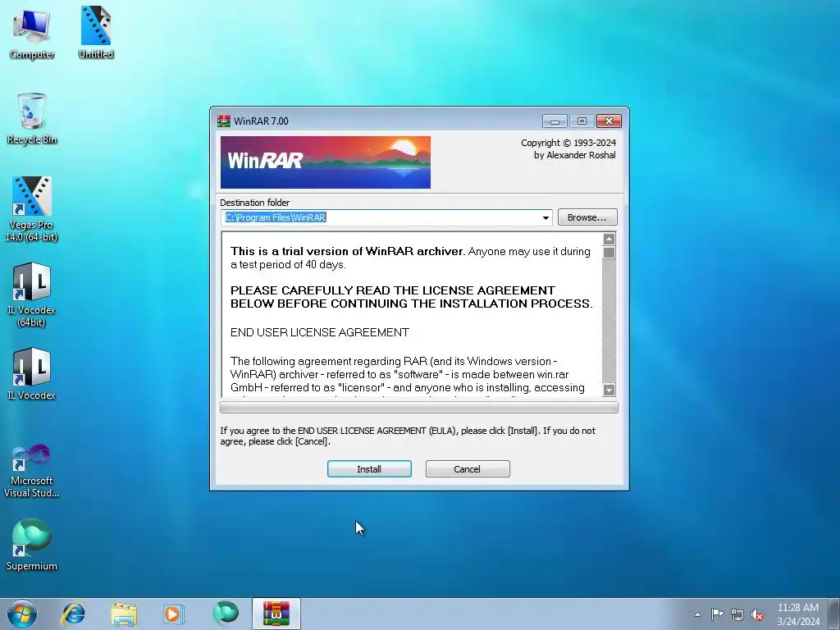Open the taskbar clock and date
This screenshot has width=840, height=630.
pos(797,614)
